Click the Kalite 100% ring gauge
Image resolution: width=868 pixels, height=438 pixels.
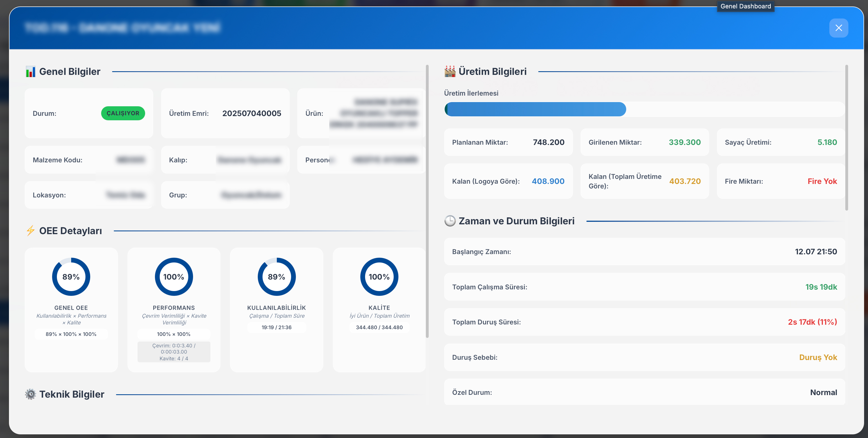pyautogui.click(x=379, y=276)
